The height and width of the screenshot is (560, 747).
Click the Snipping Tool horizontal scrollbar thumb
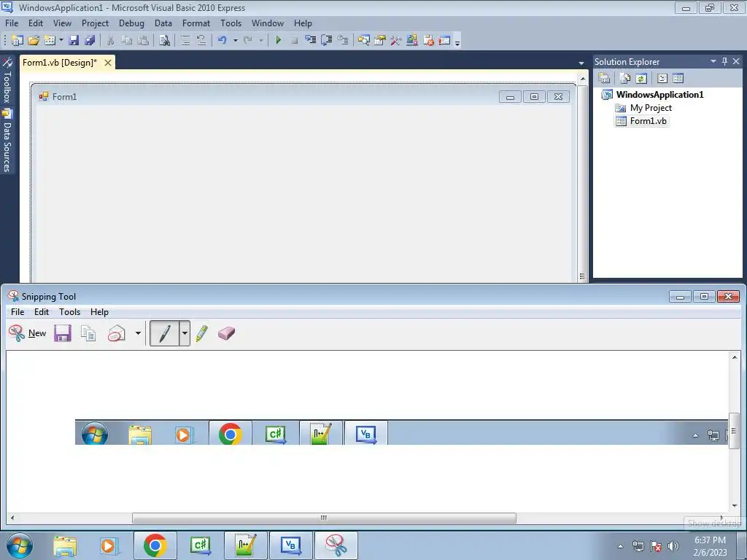tap(324, 518)
